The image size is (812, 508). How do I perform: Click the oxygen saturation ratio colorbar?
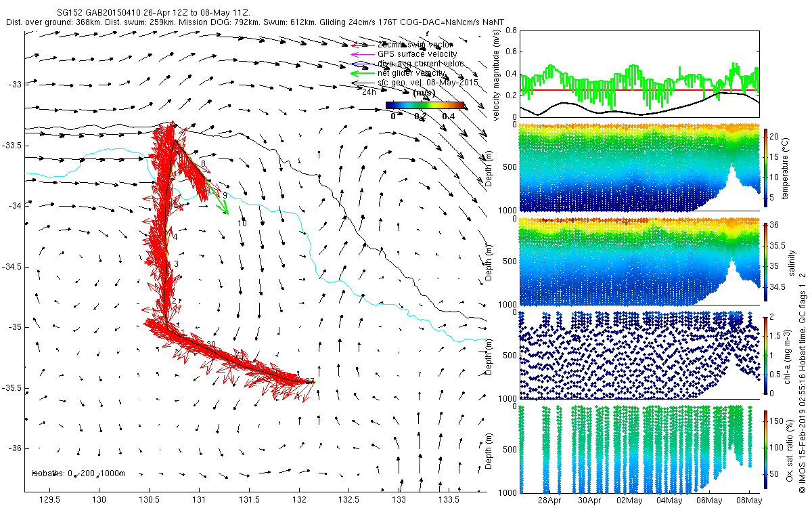point(766,448)
